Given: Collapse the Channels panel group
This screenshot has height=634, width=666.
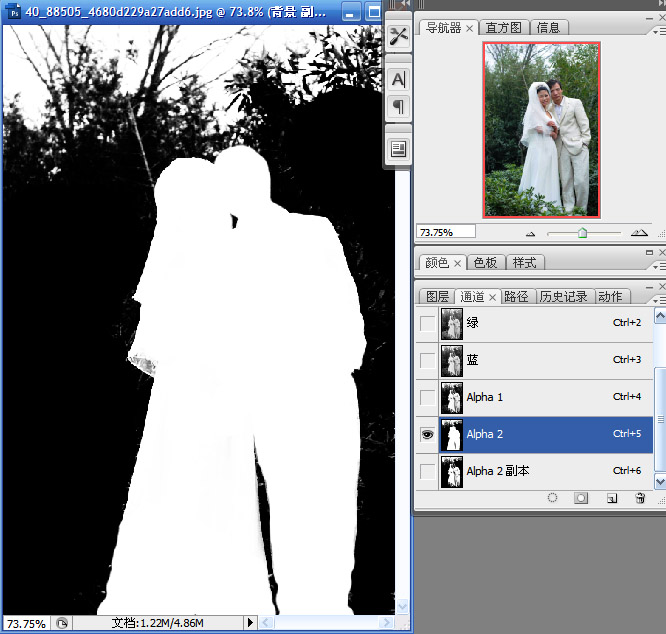Looking at the screenshot, I should click(649, 287).
